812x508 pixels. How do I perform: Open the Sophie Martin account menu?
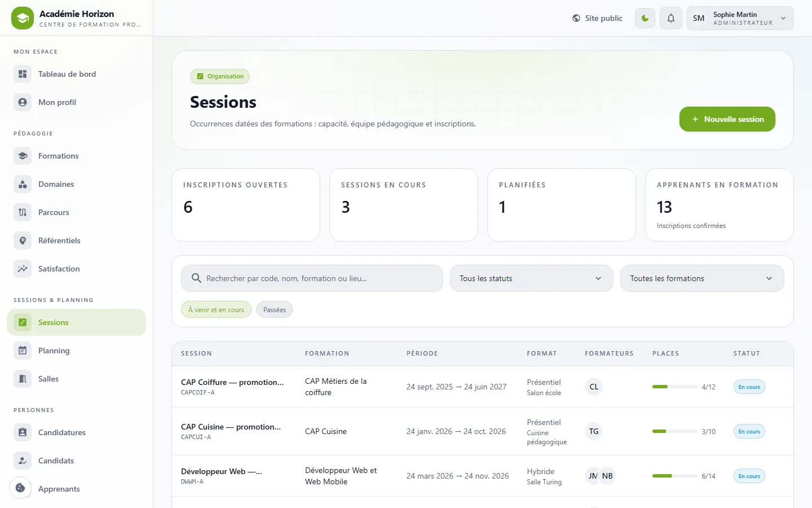coord(740,18)
